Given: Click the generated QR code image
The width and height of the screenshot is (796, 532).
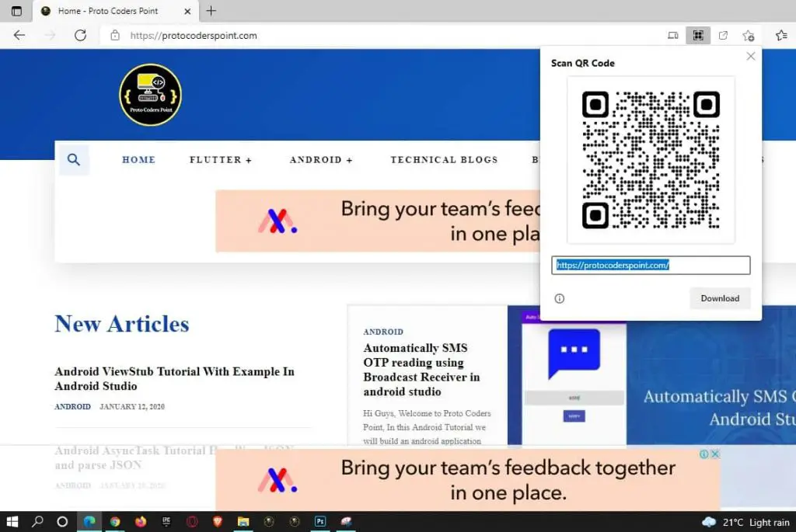Looking at the screenshot, I should click(651, 160).
